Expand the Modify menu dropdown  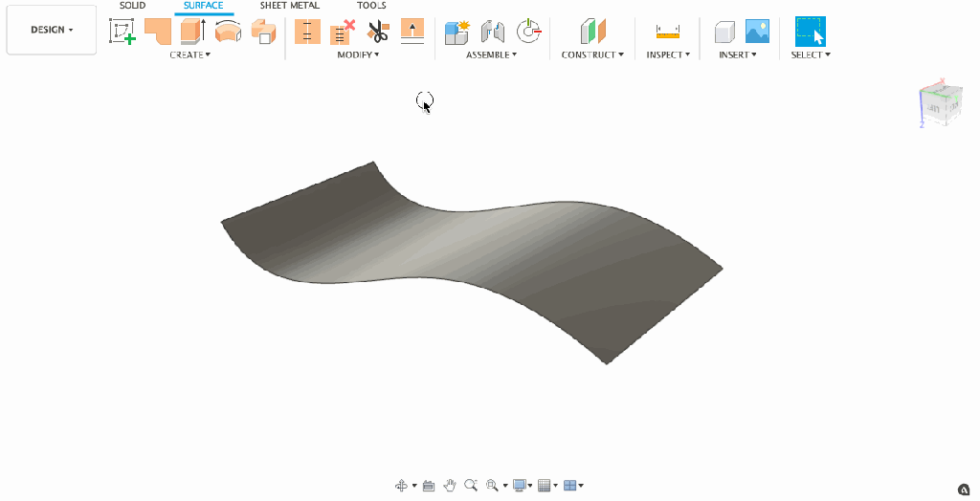(x=358, y=54)
